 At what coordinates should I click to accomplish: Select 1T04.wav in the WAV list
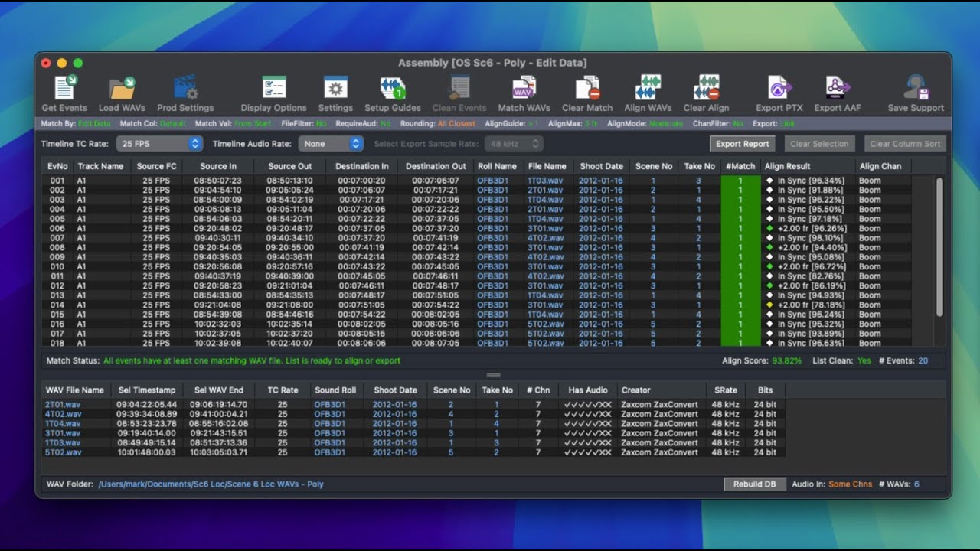pos(63,423)
